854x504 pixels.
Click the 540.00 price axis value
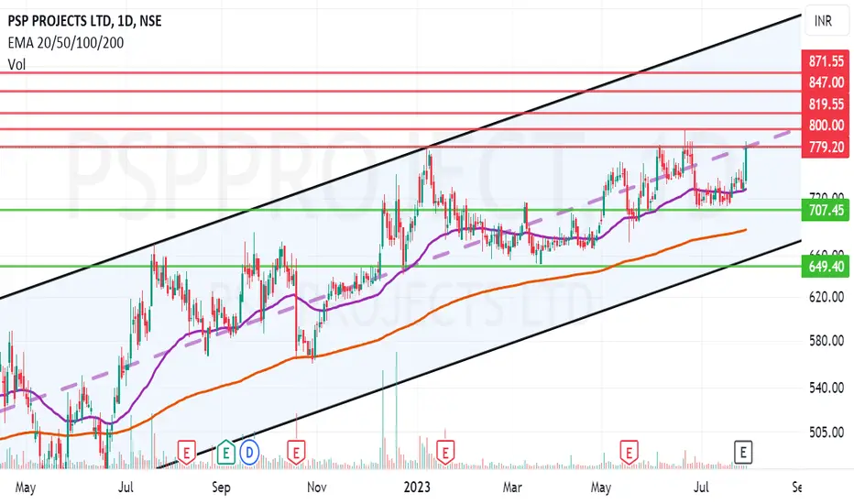(x=827, y=388)
